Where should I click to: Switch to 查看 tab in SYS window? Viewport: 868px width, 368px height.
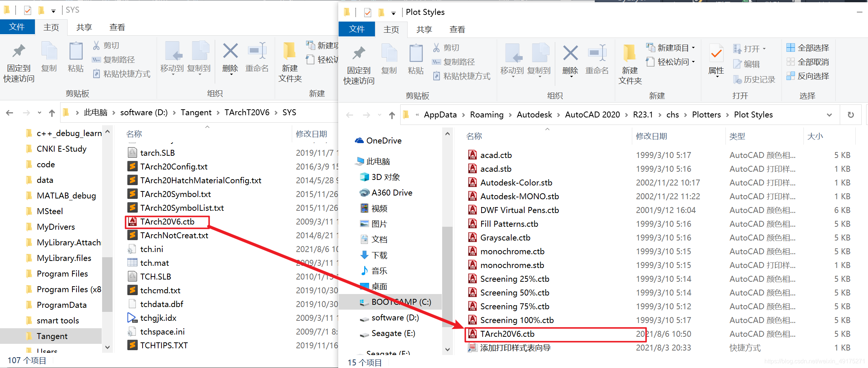point(117,27)
